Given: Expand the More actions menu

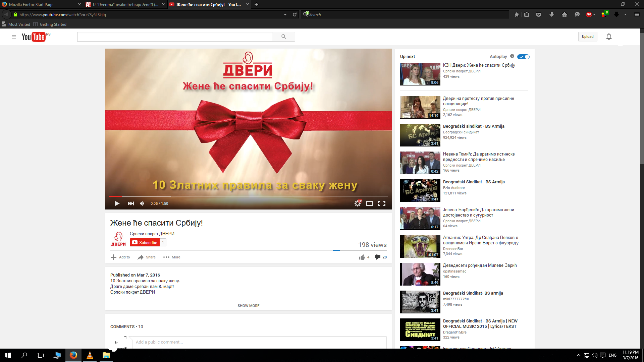Looking at the screenshot, I should [172, 257].
